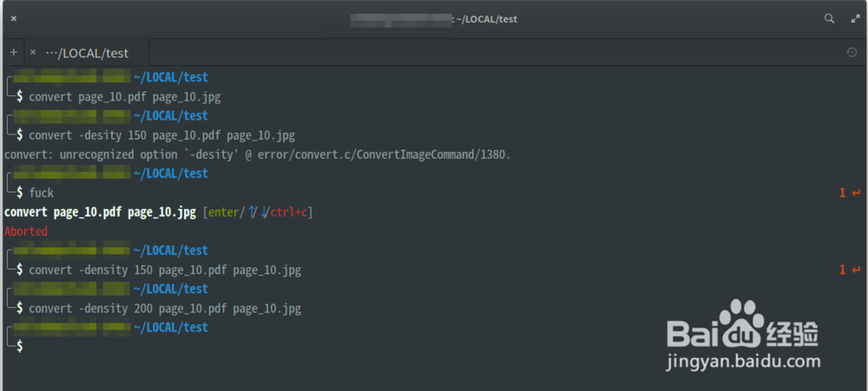Click the red Aborted message

(x=26, y=231)
